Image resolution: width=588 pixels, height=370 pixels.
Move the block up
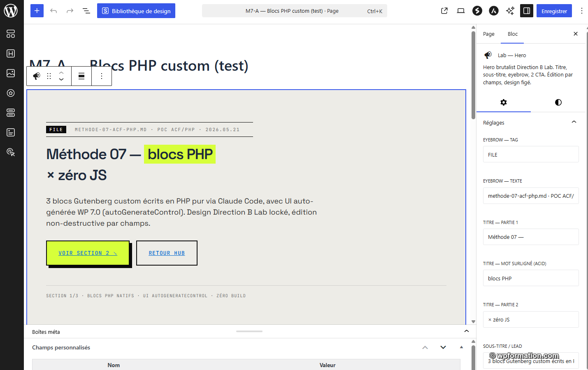point(61,72)
